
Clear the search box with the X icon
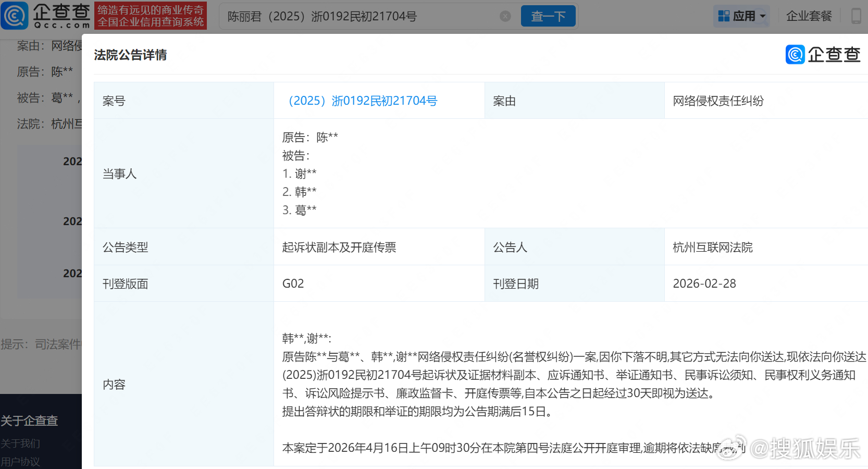505,16
